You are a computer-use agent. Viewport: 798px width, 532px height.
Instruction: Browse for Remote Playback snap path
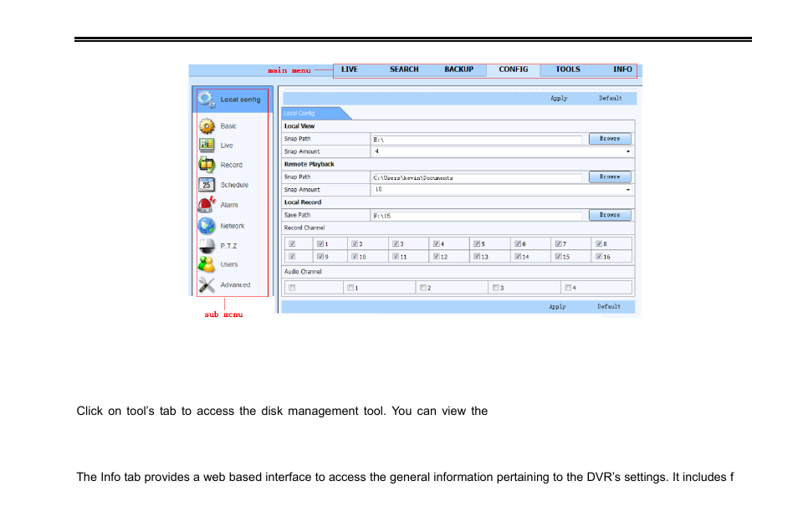click(x=610, y=176)
